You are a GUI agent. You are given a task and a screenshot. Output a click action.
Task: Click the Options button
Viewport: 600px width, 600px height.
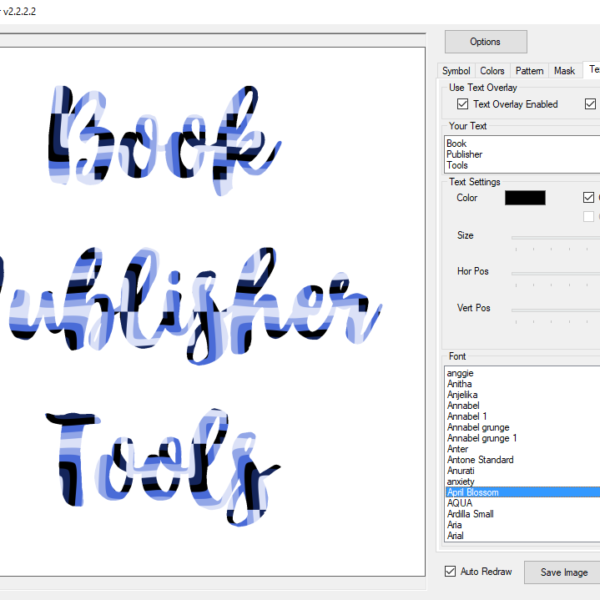tap(486, 42)
